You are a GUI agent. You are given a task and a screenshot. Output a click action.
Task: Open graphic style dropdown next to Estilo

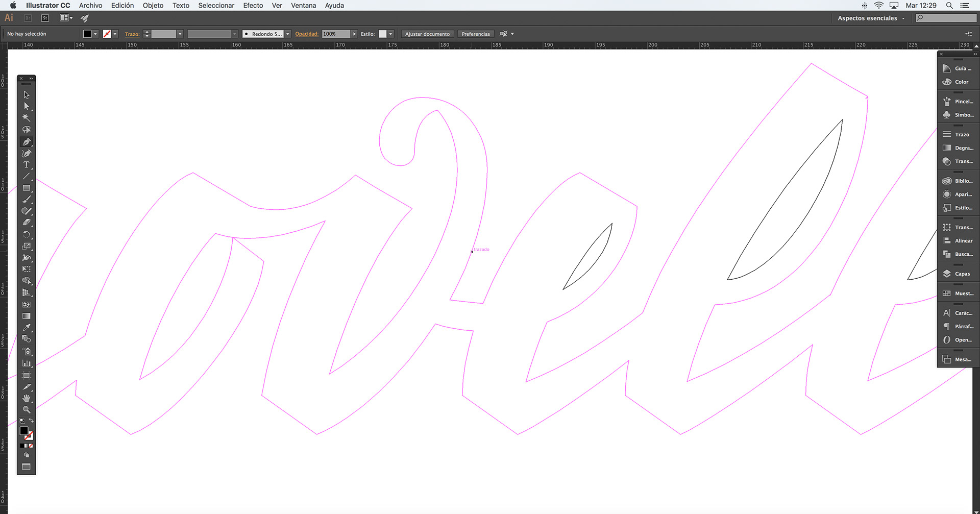coord(390,34)
